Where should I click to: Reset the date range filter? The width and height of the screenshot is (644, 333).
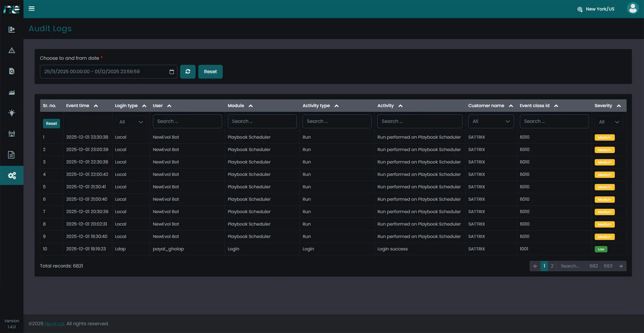click(210, 72)
